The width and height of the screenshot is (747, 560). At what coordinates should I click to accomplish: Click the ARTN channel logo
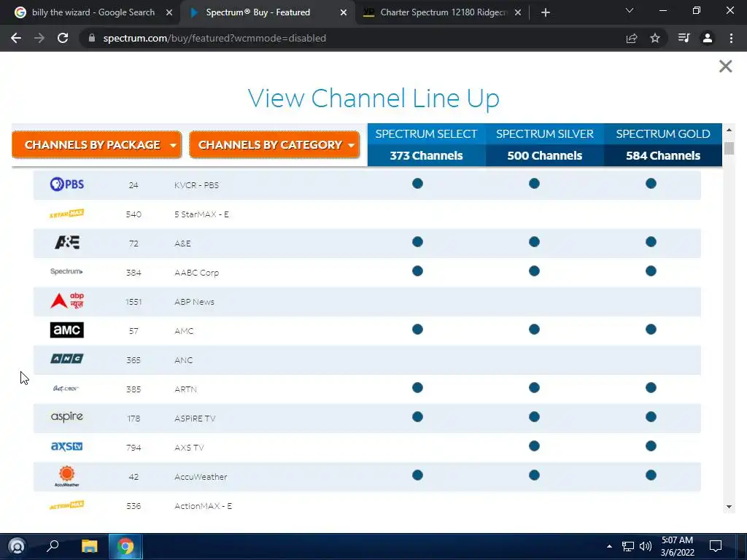click(66, 389)
